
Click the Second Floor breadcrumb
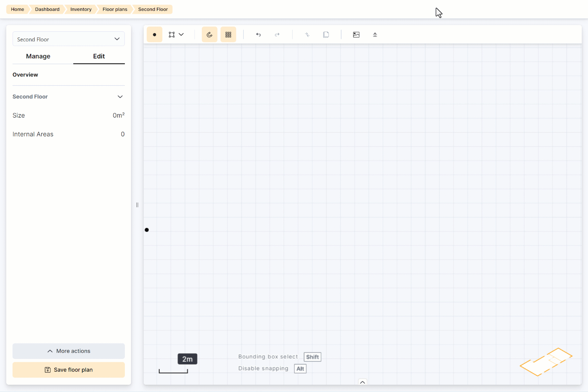[x=153, y=9]
